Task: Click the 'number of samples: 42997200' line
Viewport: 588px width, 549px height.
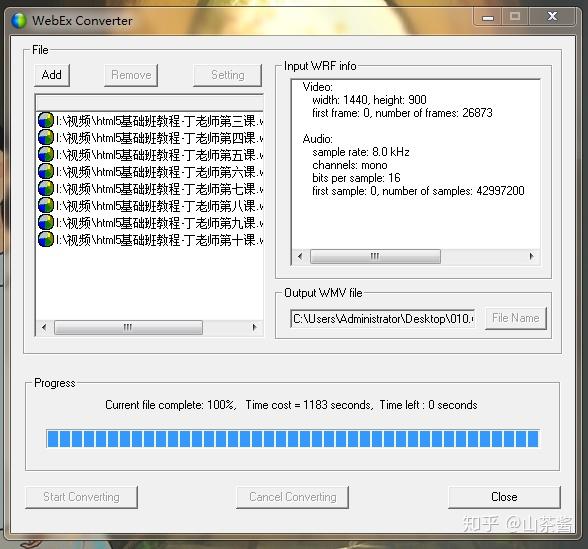Action: (x=453, y=191)
